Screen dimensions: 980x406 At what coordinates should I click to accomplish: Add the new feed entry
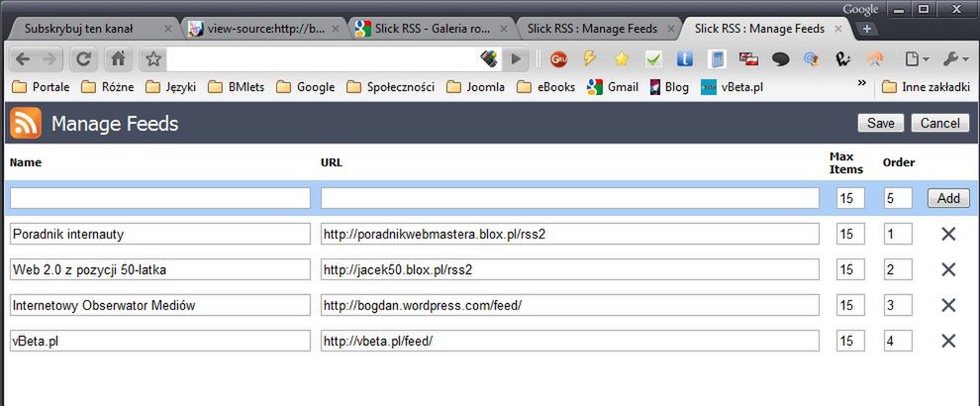[x=948, y=198]
